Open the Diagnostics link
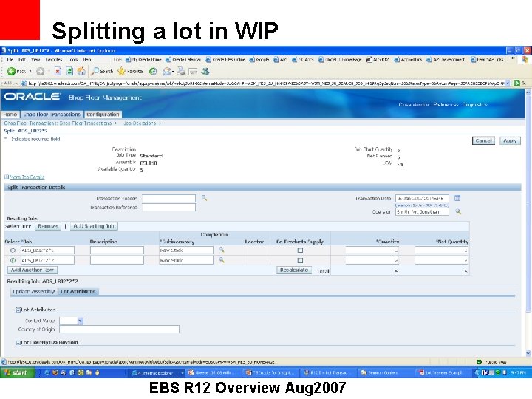 click(x=474, y=104)
